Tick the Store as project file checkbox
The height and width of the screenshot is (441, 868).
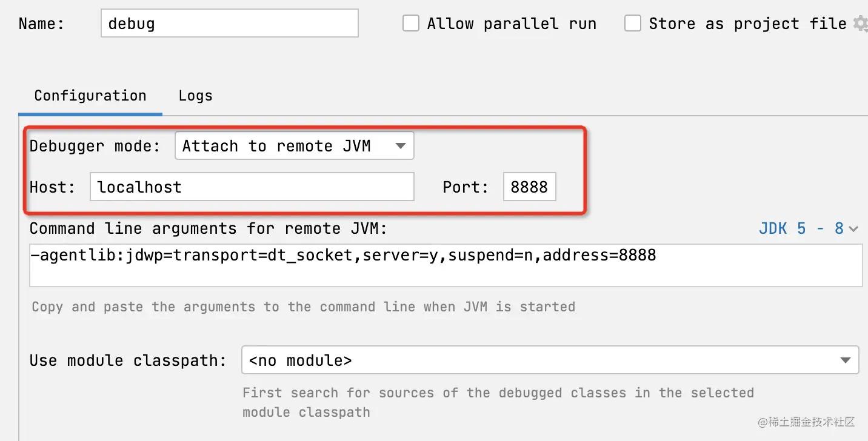tap(633, 24)
